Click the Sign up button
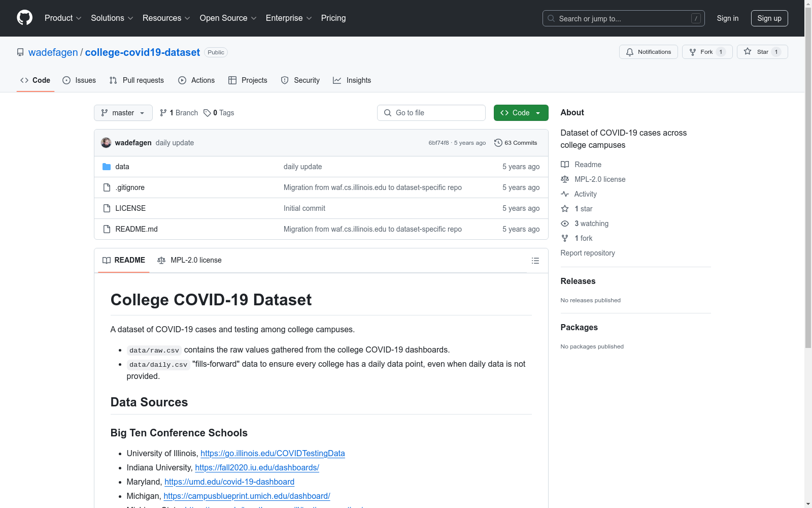 coord(769,18)
